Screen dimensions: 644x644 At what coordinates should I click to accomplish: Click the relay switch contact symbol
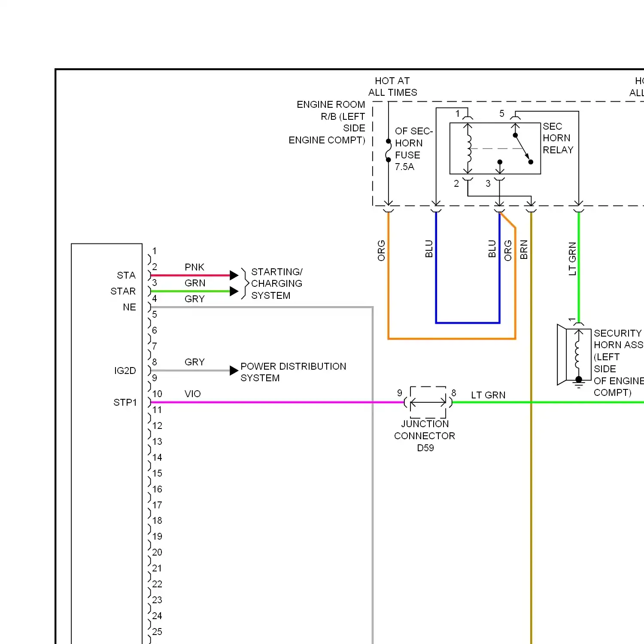pyautogui.click(x=523, y=149)
